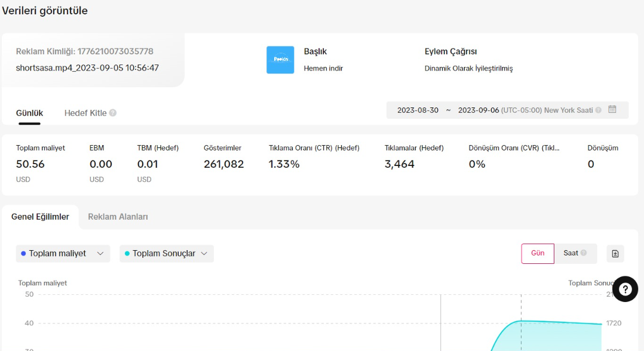Click the Dönüşüm Oranı value 0%
This screenshot has width=644, height=351.
[477, 164]
